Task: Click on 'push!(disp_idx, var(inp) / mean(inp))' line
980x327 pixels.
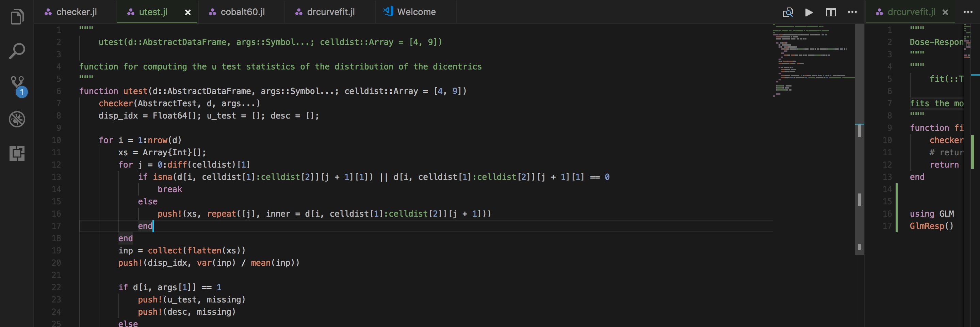Action: click(209, 263)
